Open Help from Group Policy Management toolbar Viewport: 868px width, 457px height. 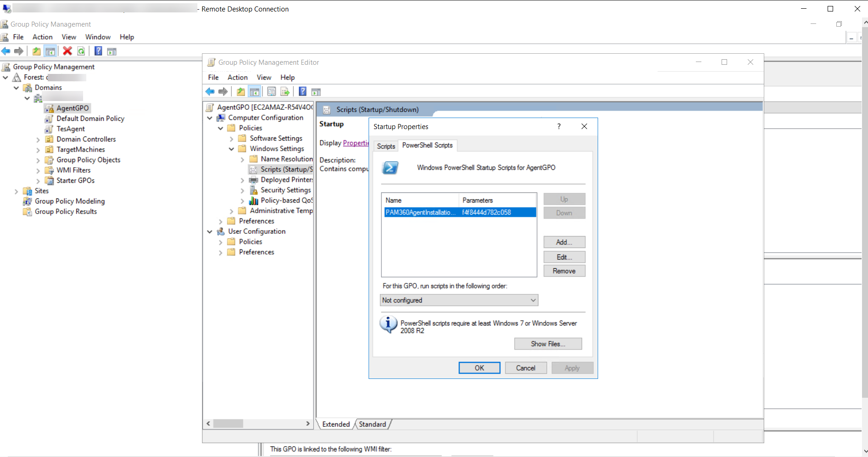[x=98, y=51]
